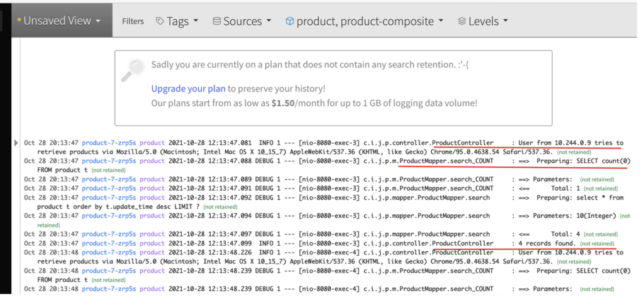The width and height of the screenshot is (644, 301).
Task: Click the Filters label in the toolbar
Action: pos(133,21)
